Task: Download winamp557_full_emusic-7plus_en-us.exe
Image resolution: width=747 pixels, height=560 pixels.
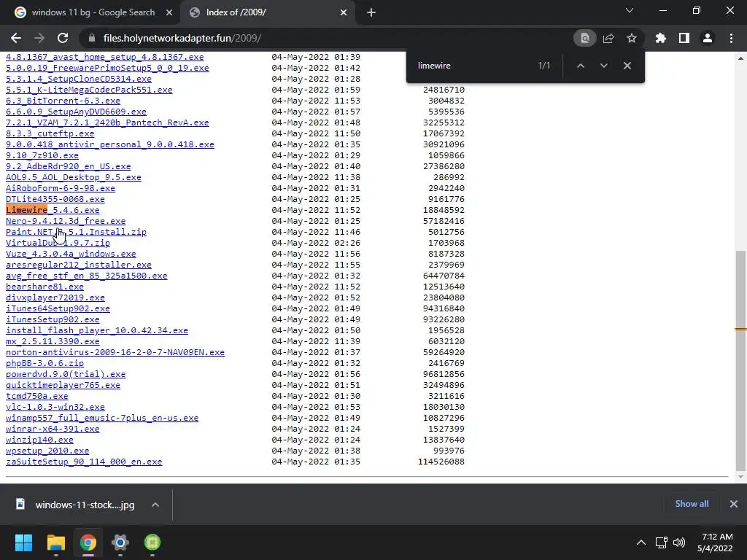Action: [102, 418]
